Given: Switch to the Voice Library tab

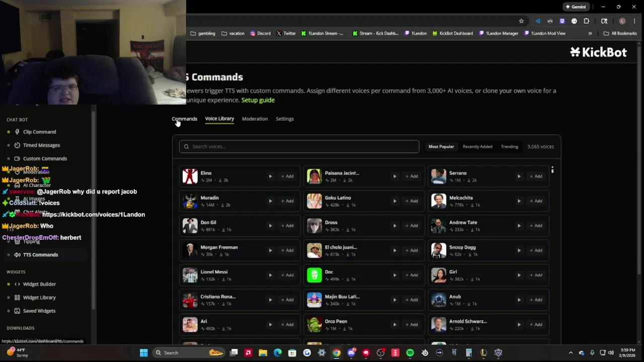Looking at the screenshot, I should [219, 119].
